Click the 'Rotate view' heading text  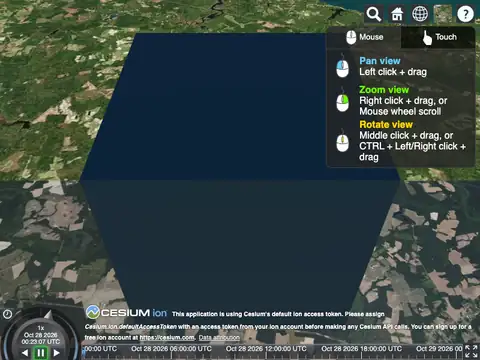point(386,124)
